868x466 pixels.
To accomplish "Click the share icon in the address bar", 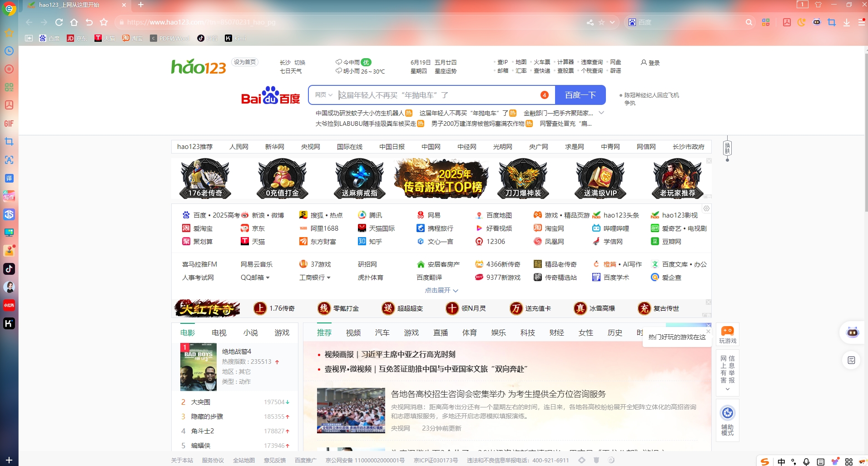I will [590, 22].
